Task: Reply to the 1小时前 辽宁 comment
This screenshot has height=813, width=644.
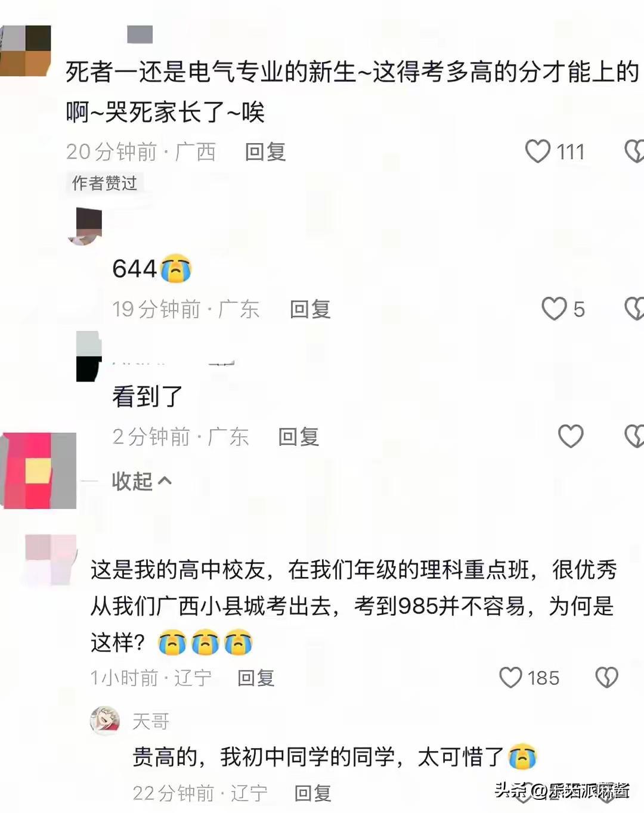Action: (256, 678)
